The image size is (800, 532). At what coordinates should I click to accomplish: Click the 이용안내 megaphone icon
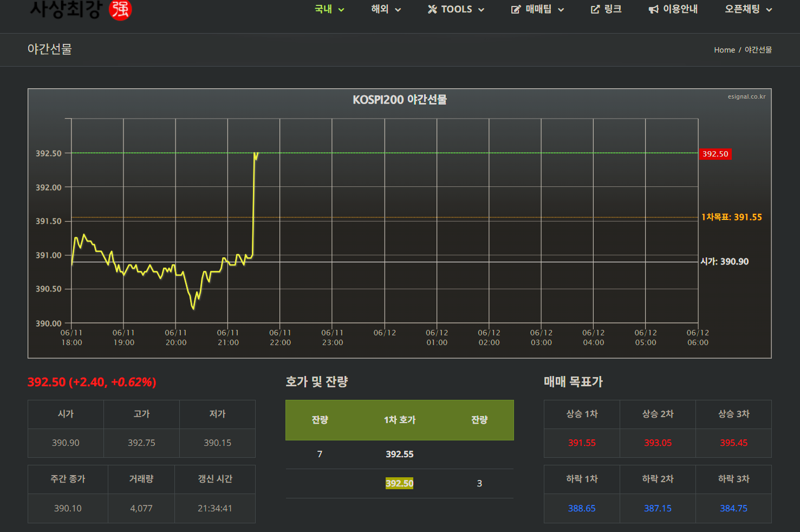click(x=654, y=9)
